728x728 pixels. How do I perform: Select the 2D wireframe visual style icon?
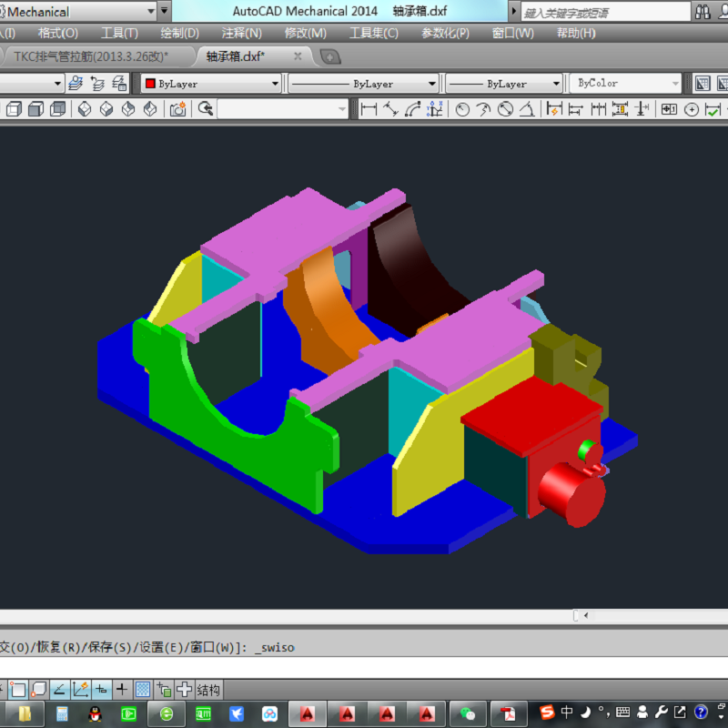pos(14,109)
